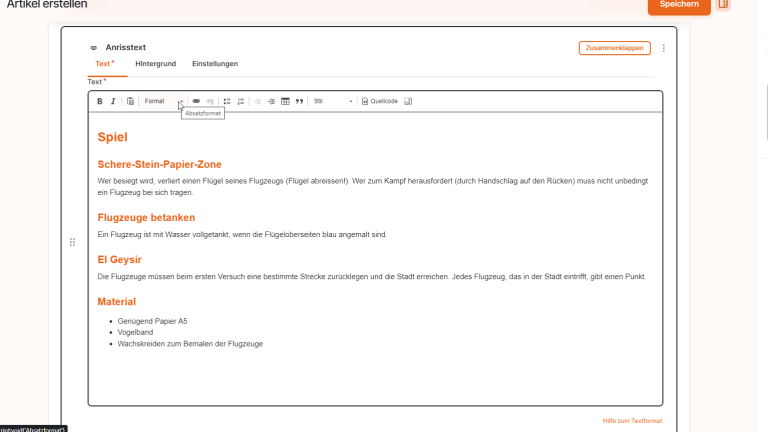Toggle bold formatting in the editor toolbar
The width and height of the screenshot is (768, 432).
[x=99, y=101]
